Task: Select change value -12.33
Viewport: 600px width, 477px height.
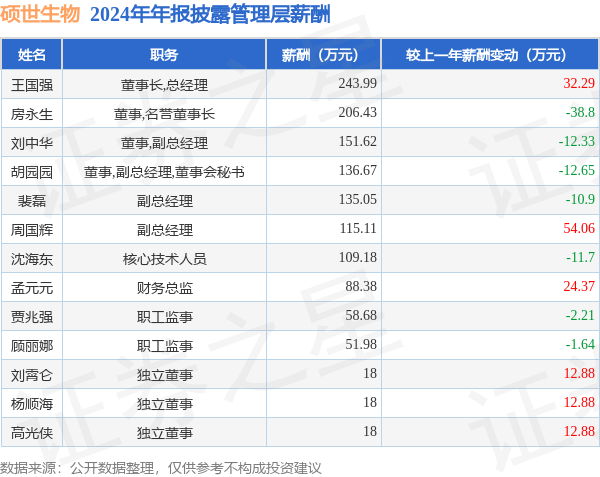Action: point(577,141)
